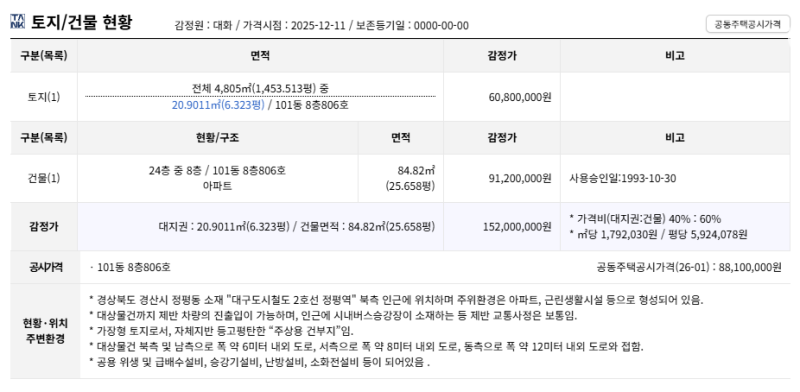Select the line describing 폭 약 6미터 내외 도로
The width and height of the screenshot is (800, 392).
pyautogui.click(x=366, y=347)
